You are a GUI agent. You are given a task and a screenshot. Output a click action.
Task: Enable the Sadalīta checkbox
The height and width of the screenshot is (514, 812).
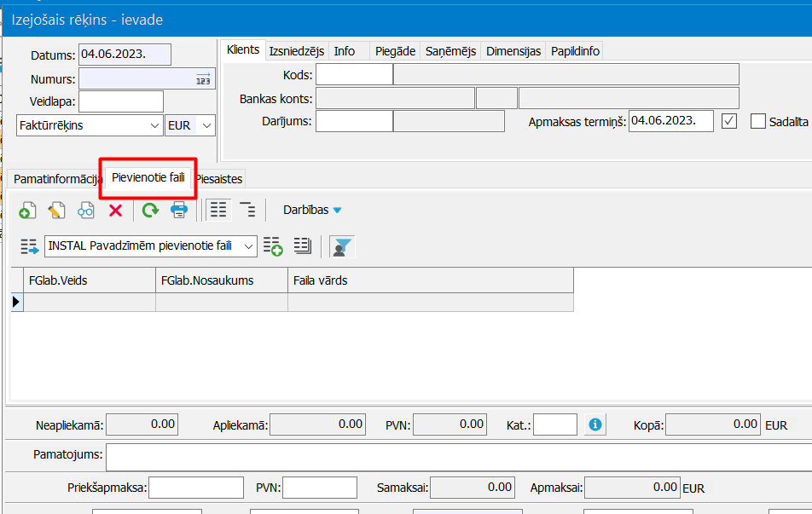[757, 121]
